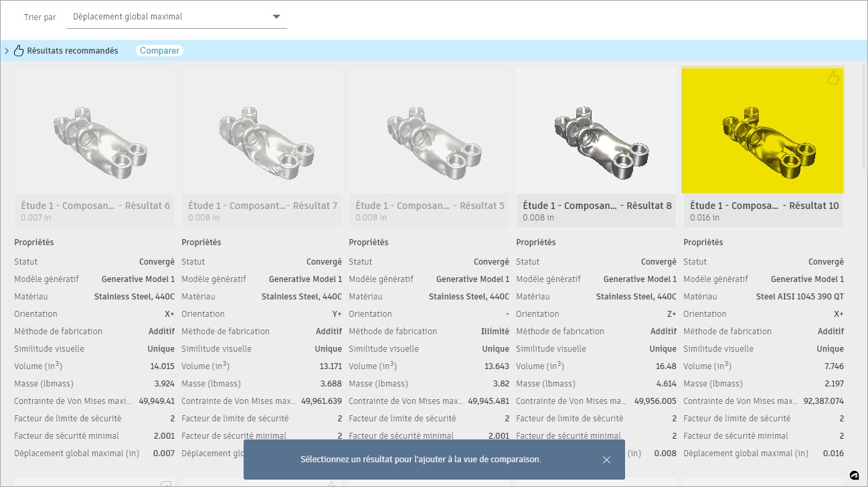
Task: Click the mass value '3.924'
Action: pos(165,383)
